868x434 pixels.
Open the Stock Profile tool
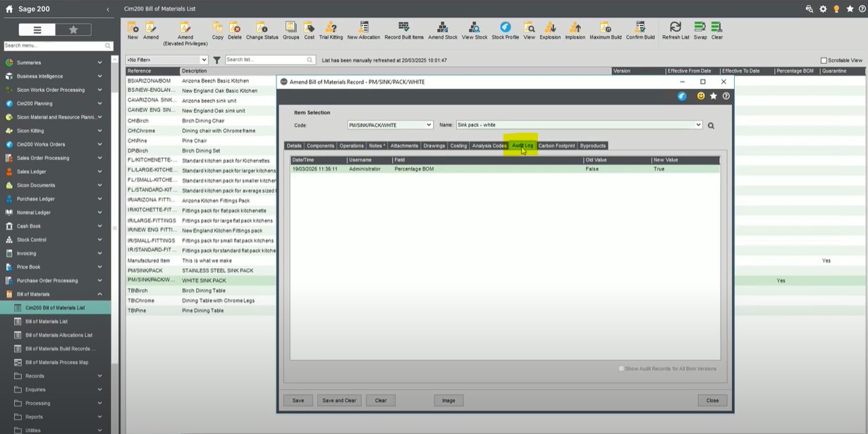click(505, 30)
